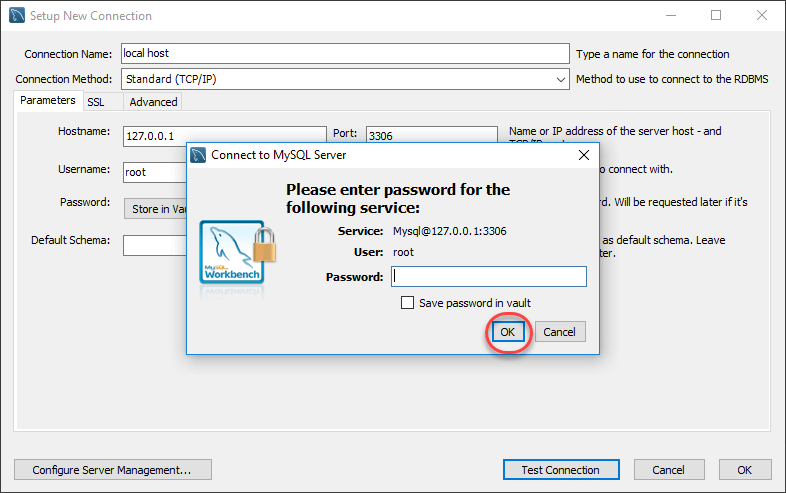This screenshot has height=493, width=786.
Task: Click the MySQL Workbench padlock logo image
Action: tap(237, 253)
